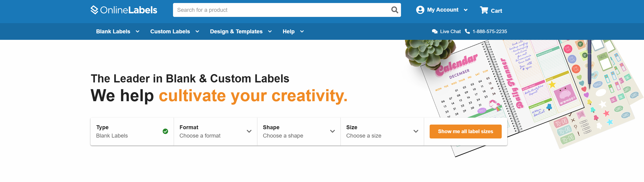
Task: Click the Live Chat link
Action: pyautogui.click(x=450, y=31)
